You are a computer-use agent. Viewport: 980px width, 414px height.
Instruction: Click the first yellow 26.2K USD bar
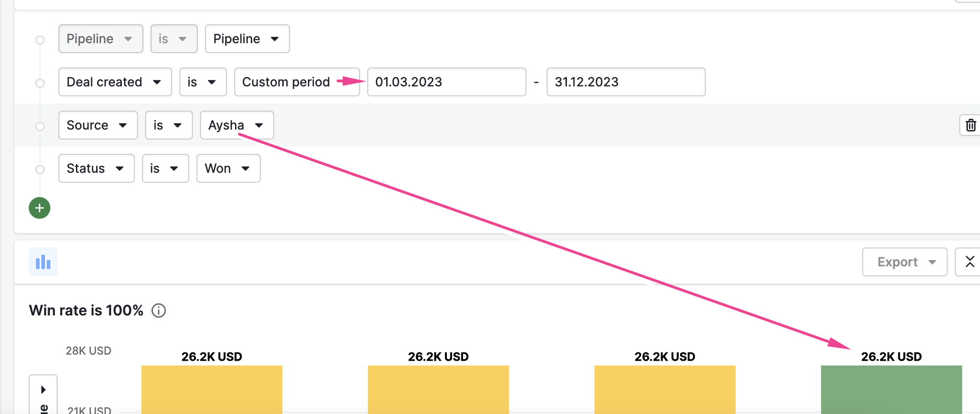point(212,389)
